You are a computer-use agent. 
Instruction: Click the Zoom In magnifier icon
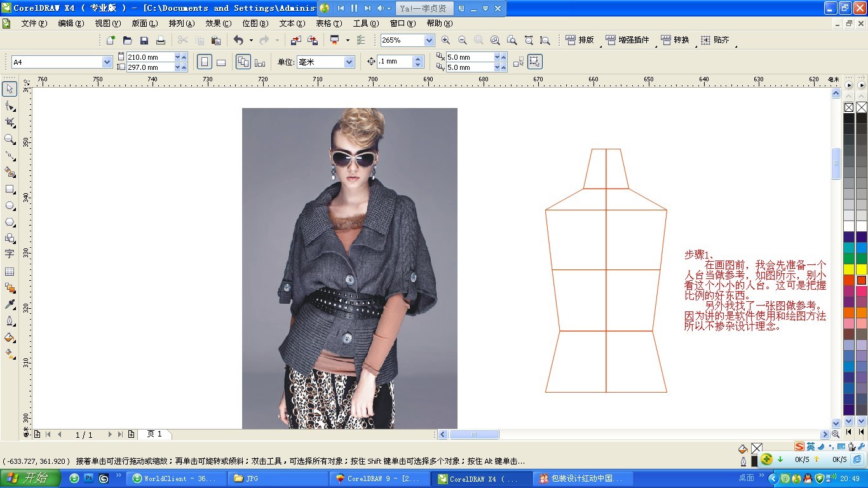click(445, 40)
